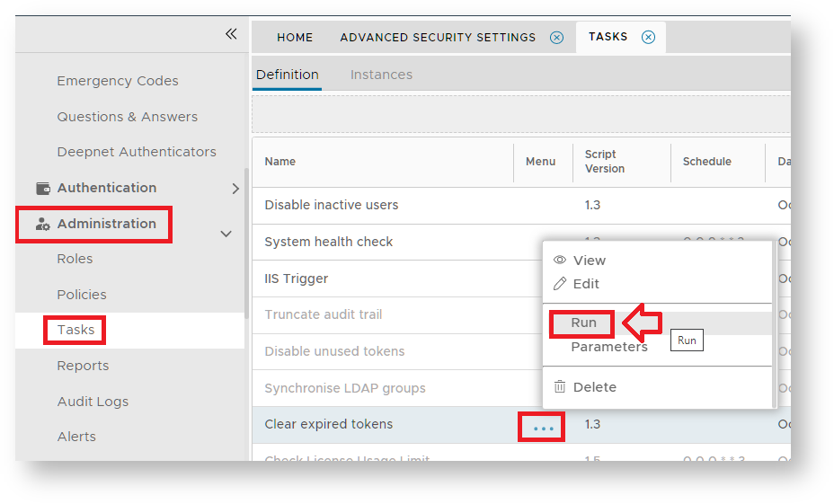Click the pencil icon beside Edit

560,284
